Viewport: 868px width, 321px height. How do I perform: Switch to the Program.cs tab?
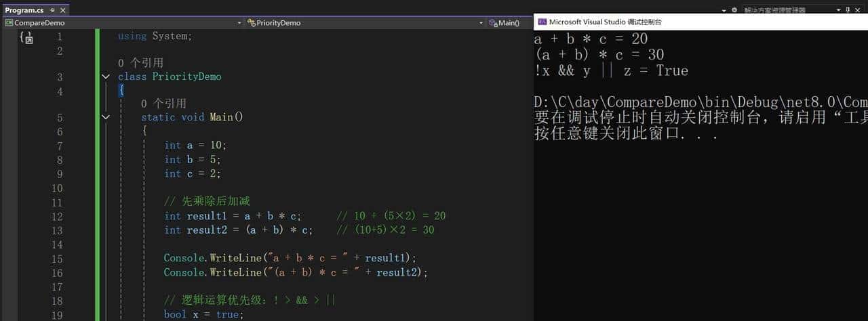pyautogui.click(x=24, y=10)
